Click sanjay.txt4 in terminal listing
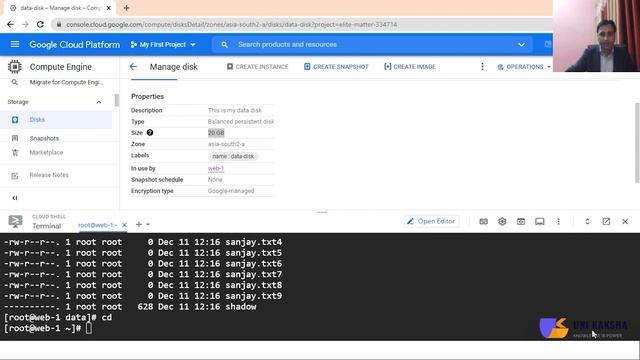Screen dimensions: 640x360 (253, 242)
